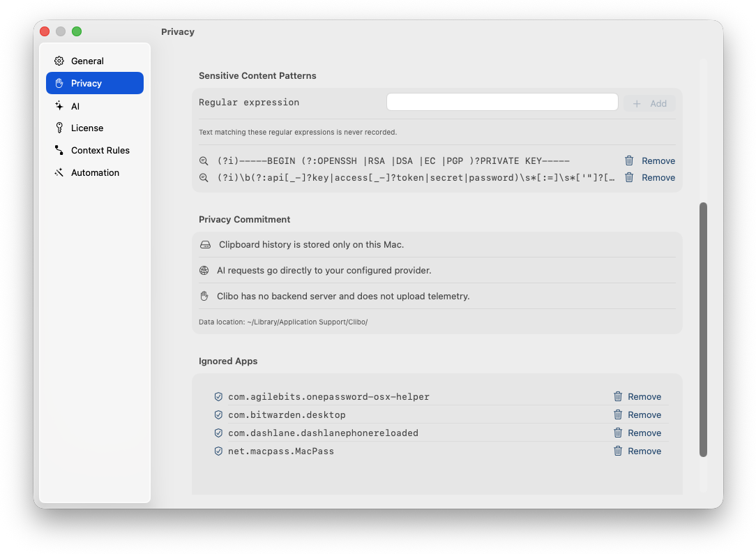The height and width of the screenshot is (554, 756).
Task: Open Context Rules in sidebar
Action: point(95,151)
